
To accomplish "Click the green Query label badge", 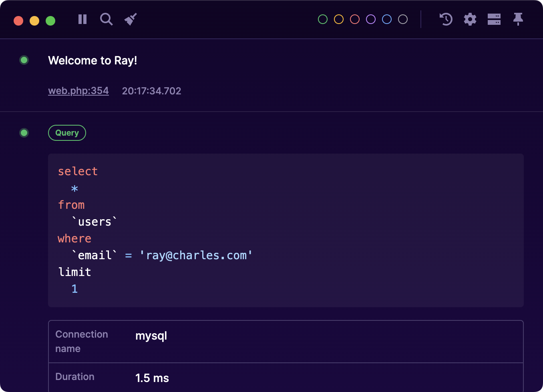I will [x=67, y=133].
